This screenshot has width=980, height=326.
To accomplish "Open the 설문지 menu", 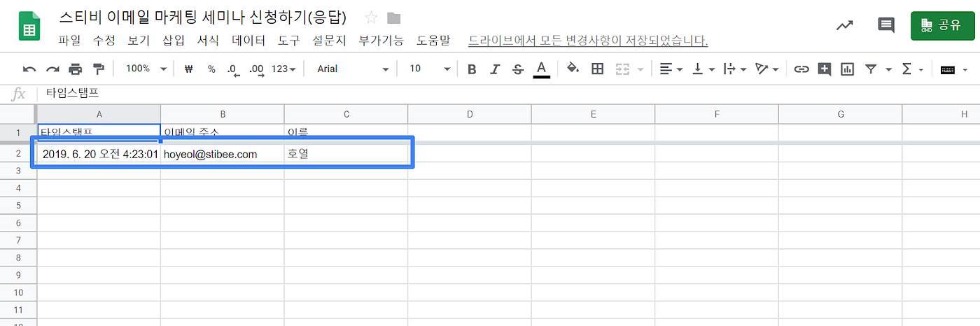I will point(329,41).
